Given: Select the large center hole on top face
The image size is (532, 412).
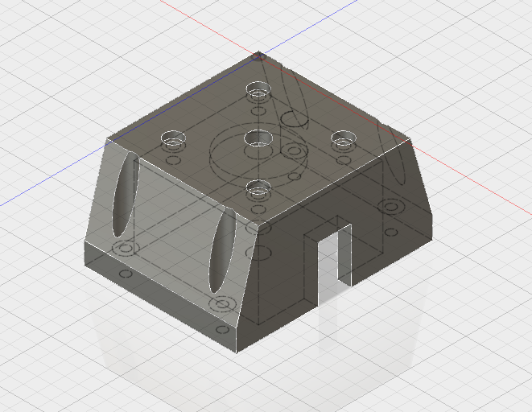Looking at the screenshot, I should (258, 138).
